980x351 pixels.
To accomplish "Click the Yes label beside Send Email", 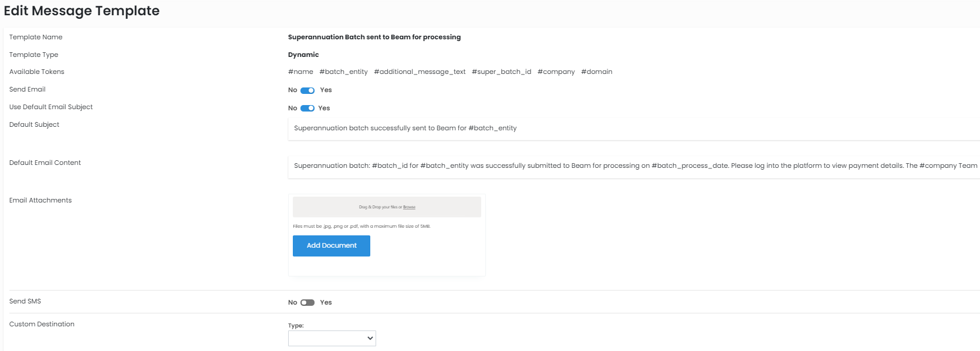I will [326, 90].
